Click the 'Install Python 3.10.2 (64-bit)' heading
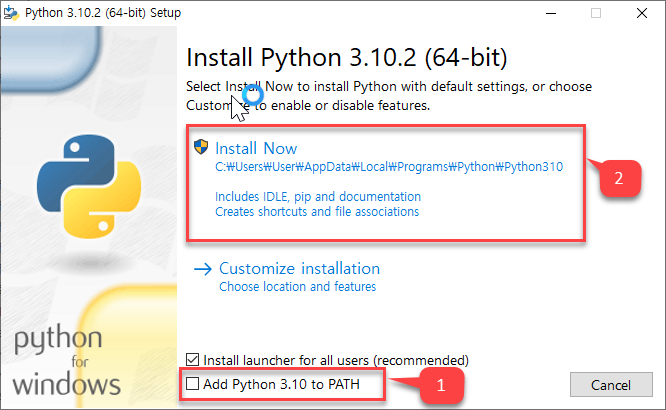 tap(347, 57)
